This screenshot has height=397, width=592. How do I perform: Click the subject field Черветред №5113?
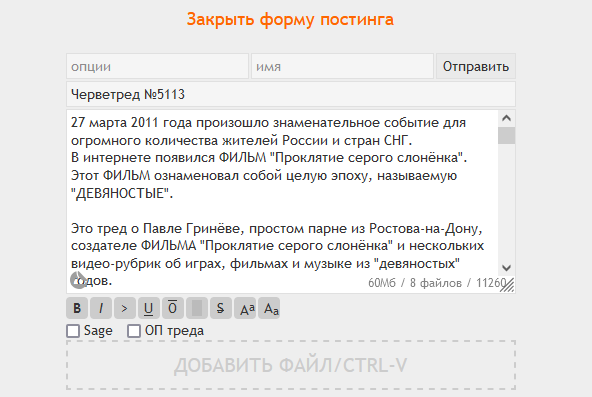point(291,94)
